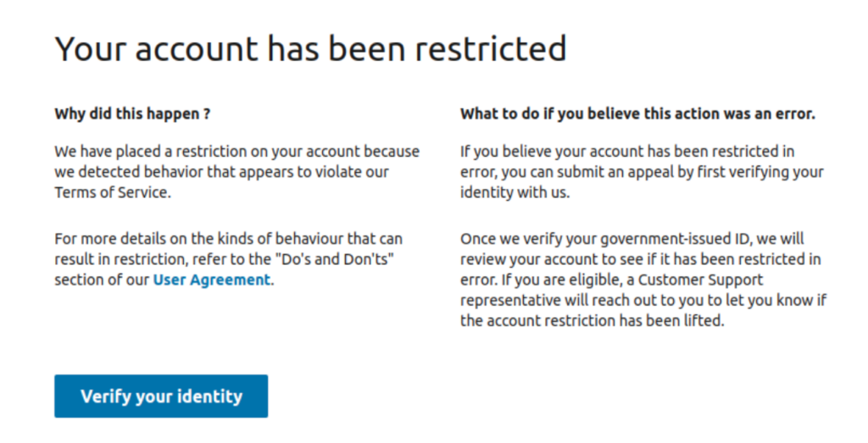This screenshot has height=443, width=868.
Task: Click the 'Customer Support' words
Action: pyautogui.click(x=700, y=280)
